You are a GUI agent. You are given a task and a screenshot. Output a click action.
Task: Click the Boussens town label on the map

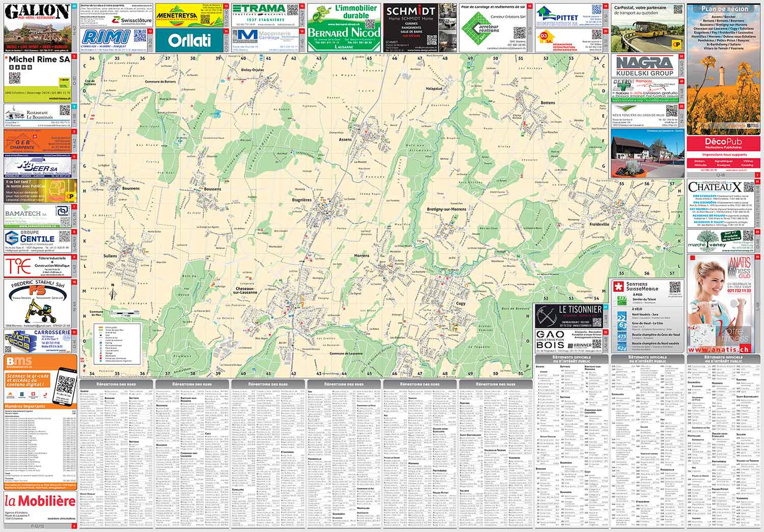[212, 189]
